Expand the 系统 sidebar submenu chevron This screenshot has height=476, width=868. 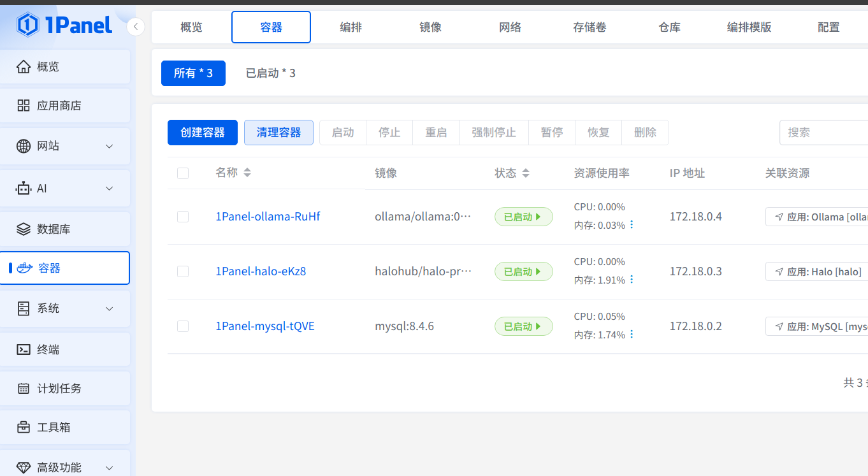tap(110, 308)
